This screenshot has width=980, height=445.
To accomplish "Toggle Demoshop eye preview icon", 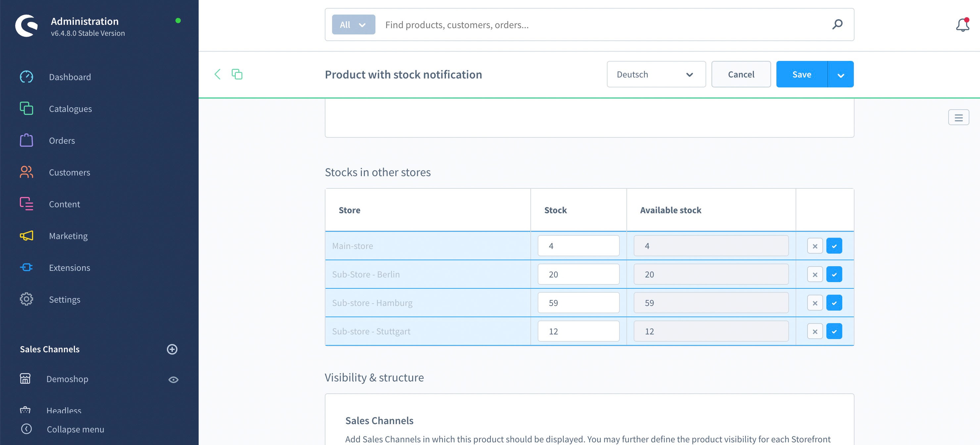I will click(173, 379).
